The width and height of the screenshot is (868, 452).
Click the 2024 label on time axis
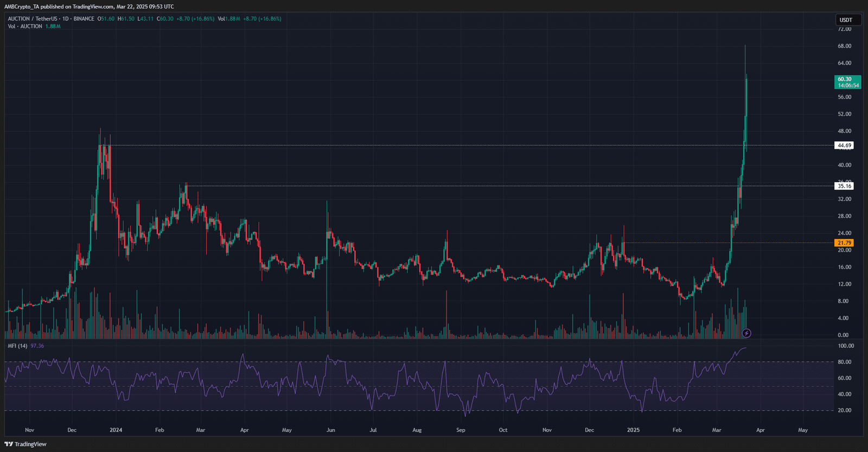(116, 430)
